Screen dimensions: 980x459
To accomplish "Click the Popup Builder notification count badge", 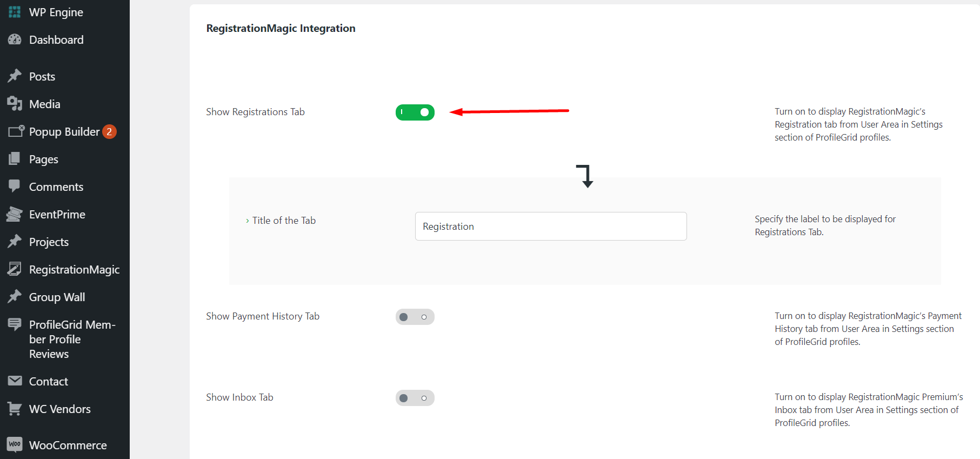I will pyautogui.click(x=110, y=131).
